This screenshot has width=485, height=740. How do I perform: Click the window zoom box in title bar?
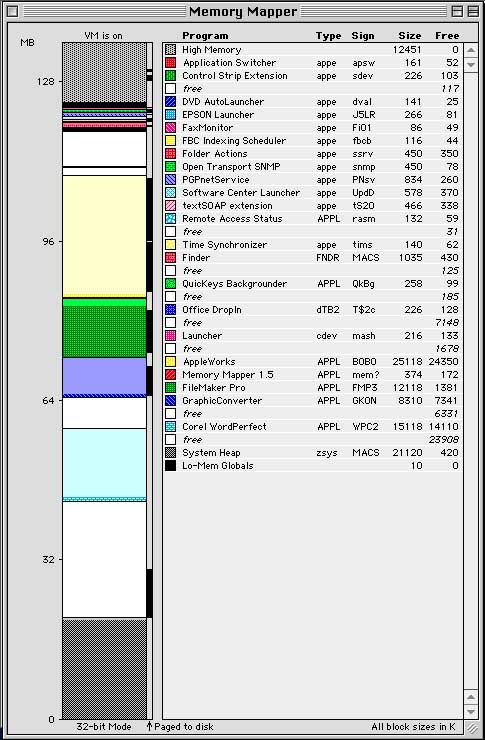[x=457, y=11]
